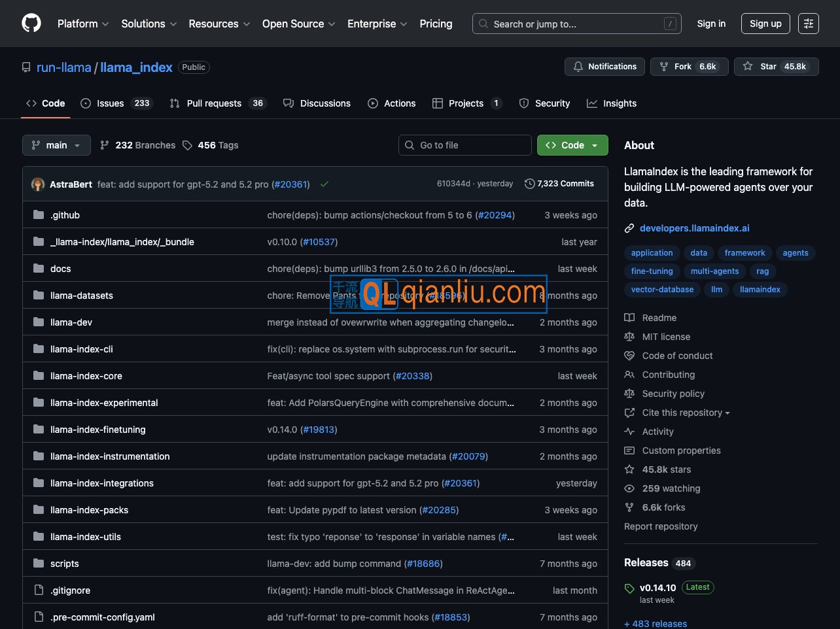Open the llama-index-core folder
Image resolution: width=840 pixels, height=629 pixels.
(x=86, y=376)
